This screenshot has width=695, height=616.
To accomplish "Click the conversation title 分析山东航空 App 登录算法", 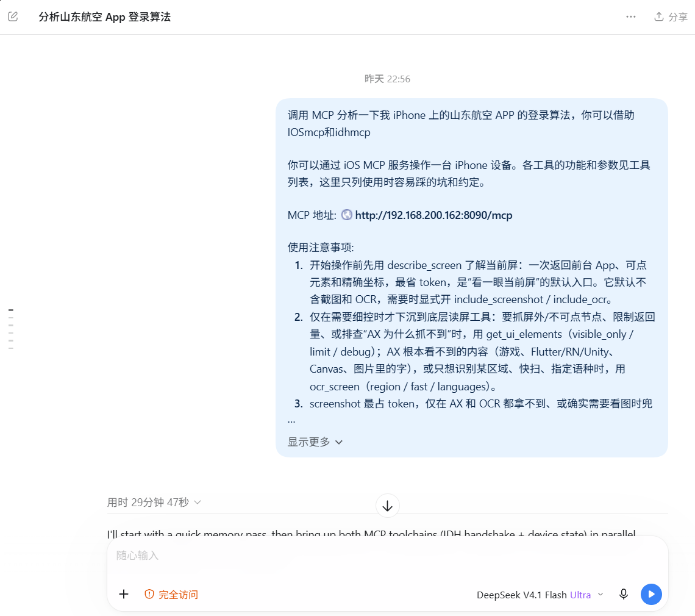I will pos(105,17).
